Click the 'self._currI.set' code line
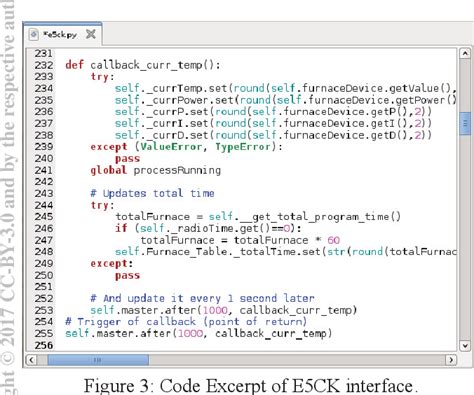474x395 pixels. (x=273, y=124)
